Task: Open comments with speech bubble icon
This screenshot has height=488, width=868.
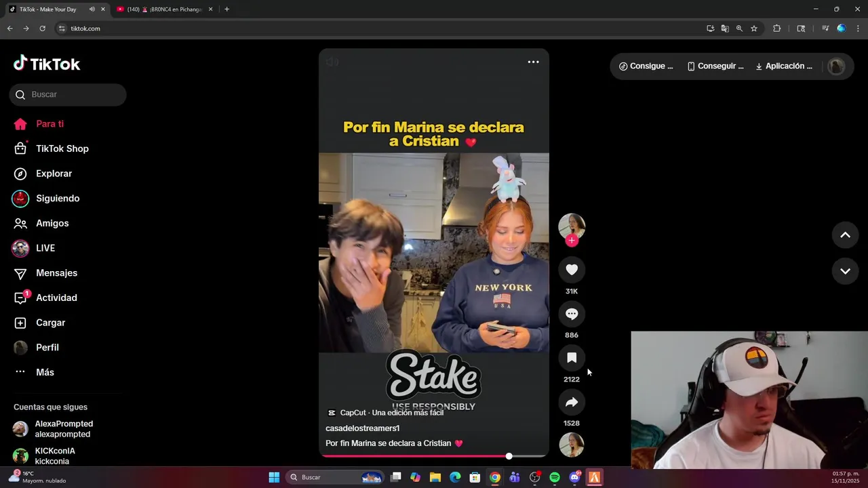Action: tap(572, 314)
